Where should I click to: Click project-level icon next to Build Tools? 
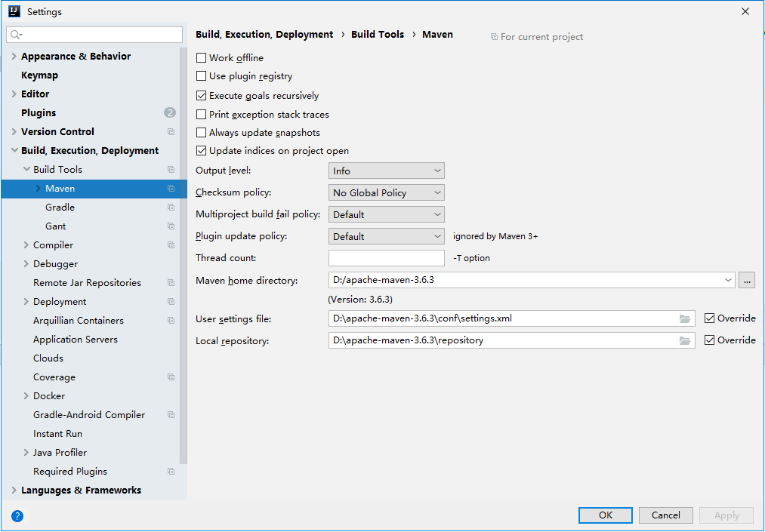[171, 170]
